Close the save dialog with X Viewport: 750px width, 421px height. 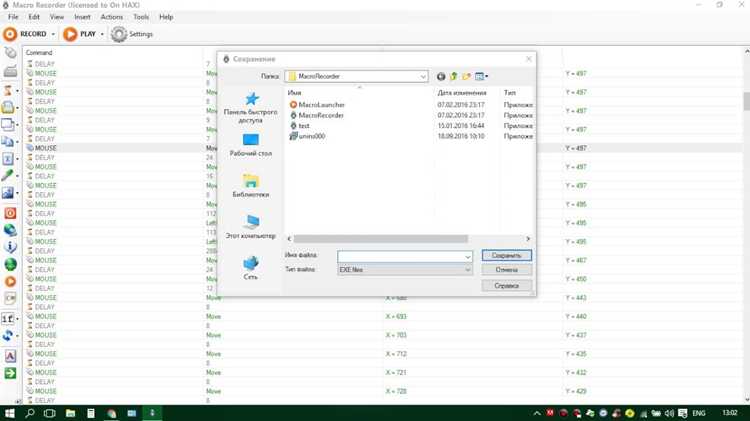529,59
